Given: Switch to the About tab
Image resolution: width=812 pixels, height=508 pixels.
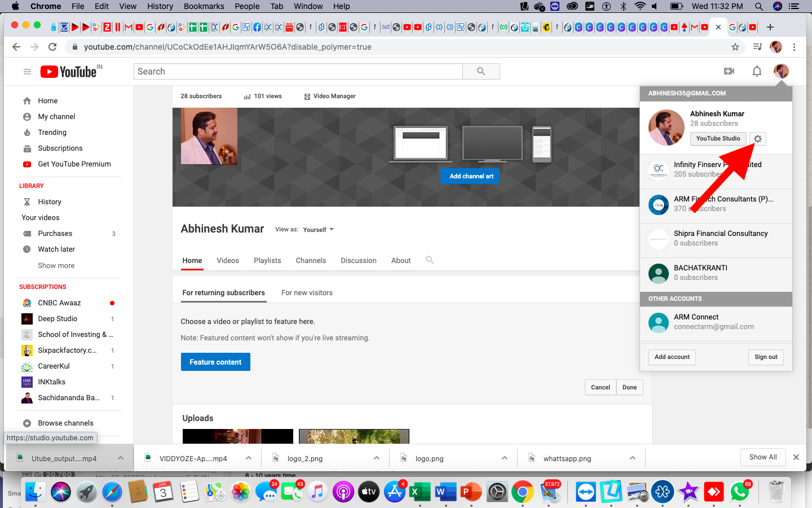Looking at the screenshot, I should tap(401, 261).
